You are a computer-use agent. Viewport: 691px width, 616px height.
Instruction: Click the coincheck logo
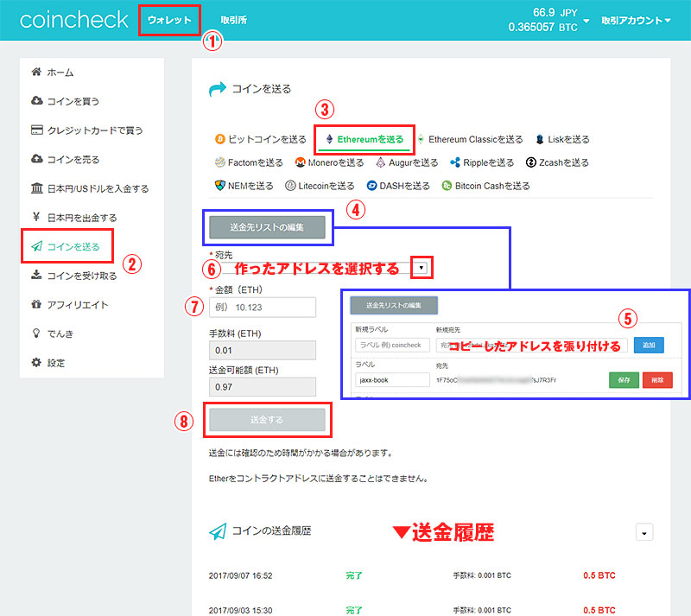pos(74,20)
